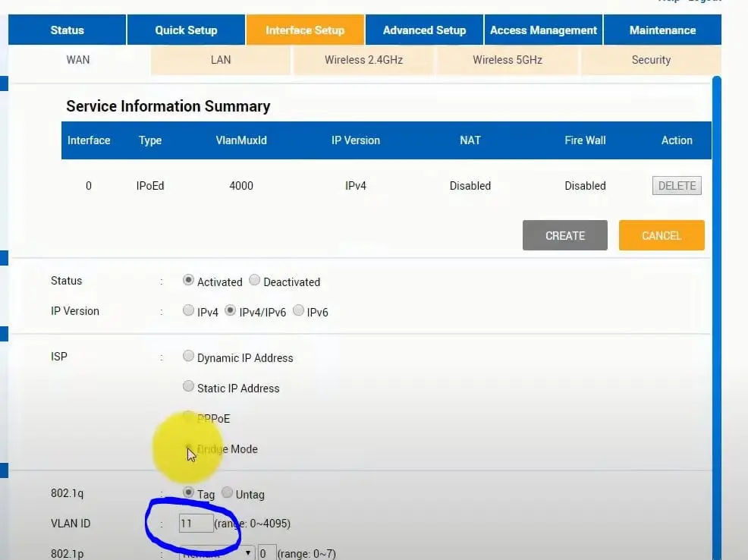
Task: Choose IPv4 only radio option
Action: pyautogui.click(x=188, y=310)
